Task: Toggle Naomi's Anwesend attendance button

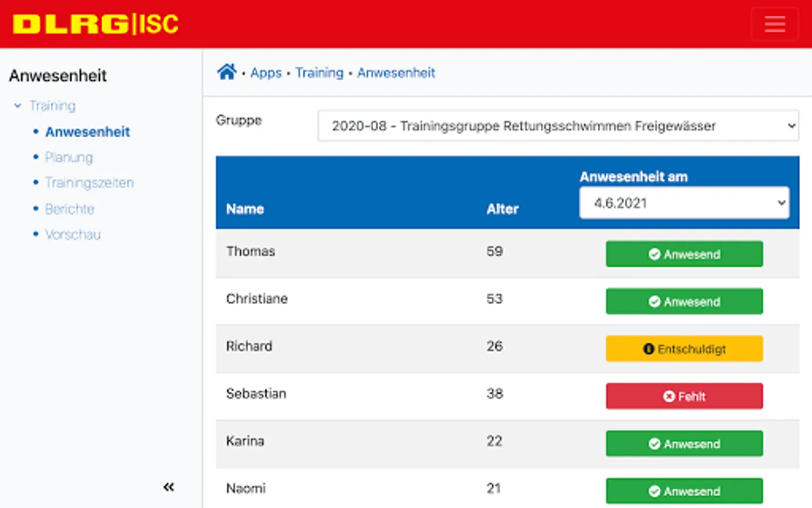Action: pyautogui.click(x=684, y=491)
